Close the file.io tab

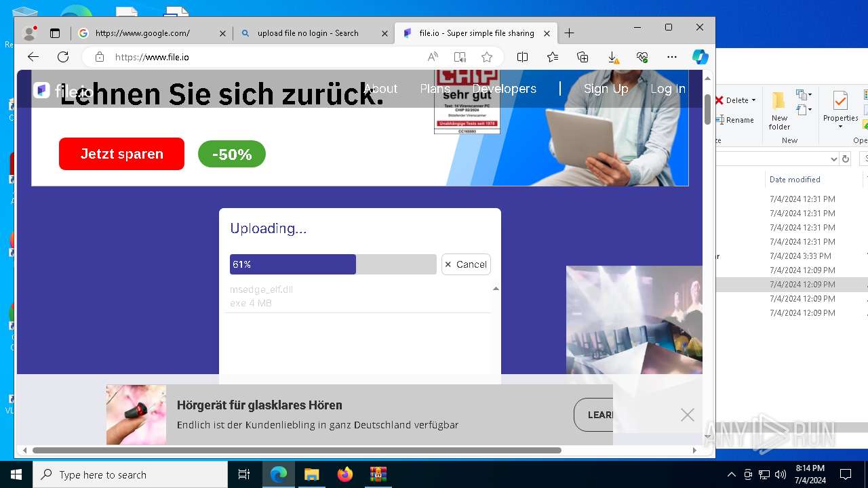pos(547,33)
